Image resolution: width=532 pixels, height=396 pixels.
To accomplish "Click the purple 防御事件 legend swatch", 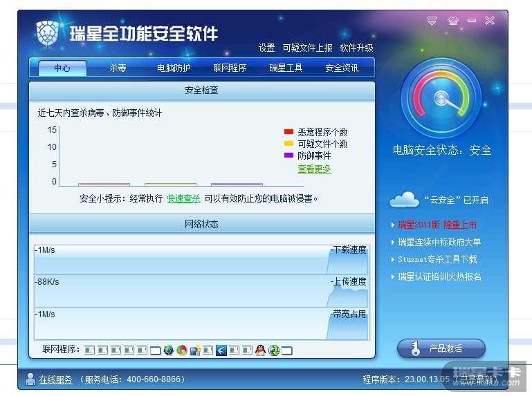I will click(x=288, y=155).
